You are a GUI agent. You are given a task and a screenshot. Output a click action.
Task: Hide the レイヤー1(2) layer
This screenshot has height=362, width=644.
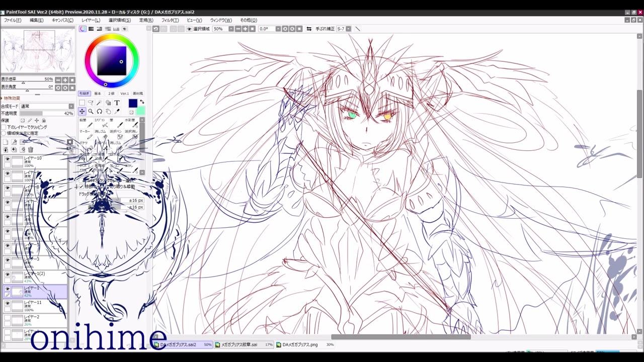tap(7, 275)
